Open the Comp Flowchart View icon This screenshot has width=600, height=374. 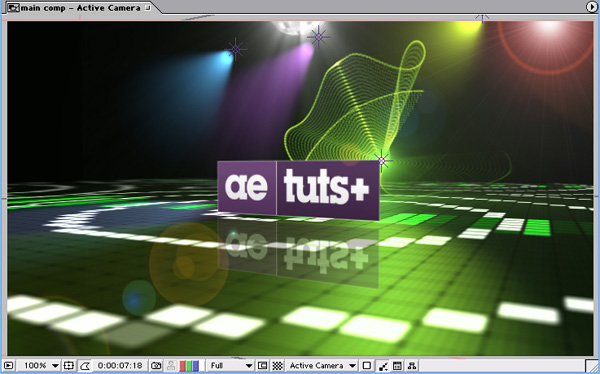(412, 366)
